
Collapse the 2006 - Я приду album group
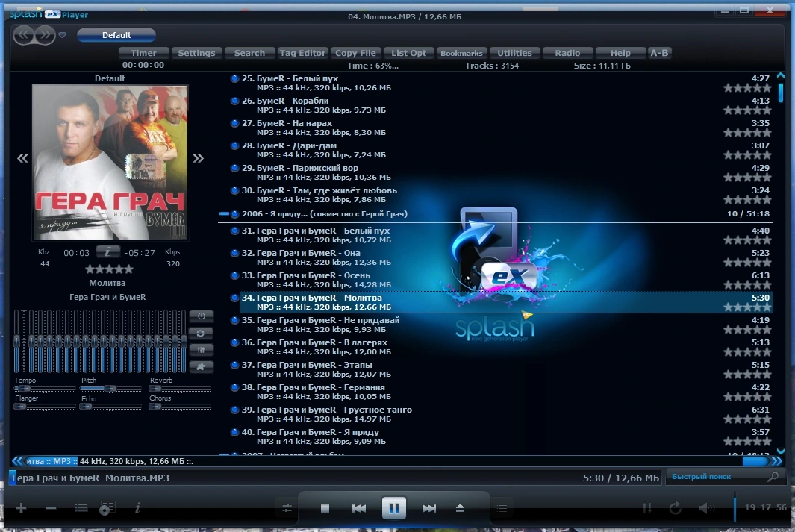tap(224, 214)
